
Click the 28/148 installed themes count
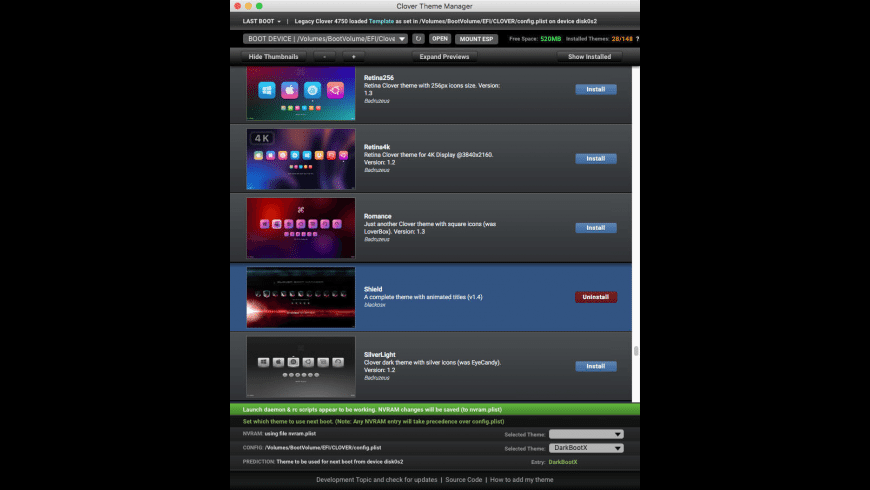(x=622, y=39)
